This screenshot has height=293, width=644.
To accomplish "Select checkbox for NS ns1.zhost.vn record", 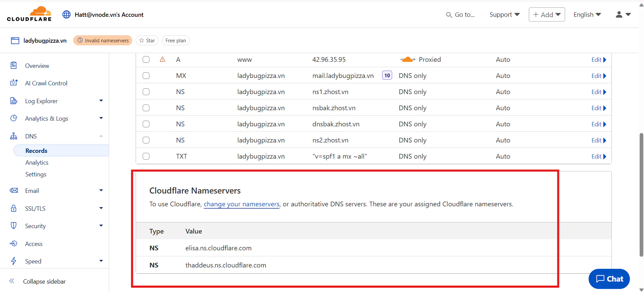I will tap(146, 92).
